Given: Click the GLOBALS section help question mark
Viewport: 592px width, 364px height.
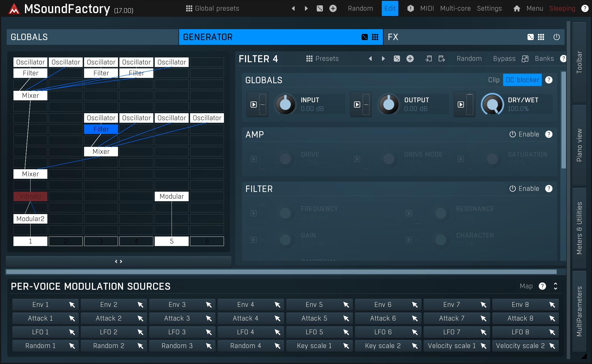Looking at the screenshot, I should [x=549, y=80].
